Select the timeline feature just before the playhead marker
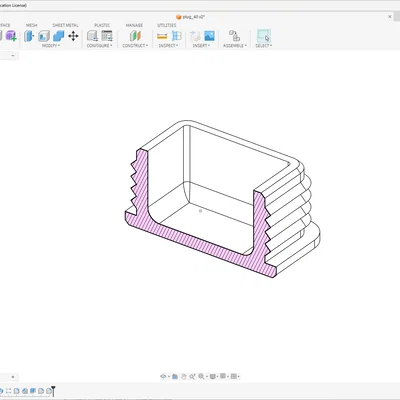 (49, 391)
